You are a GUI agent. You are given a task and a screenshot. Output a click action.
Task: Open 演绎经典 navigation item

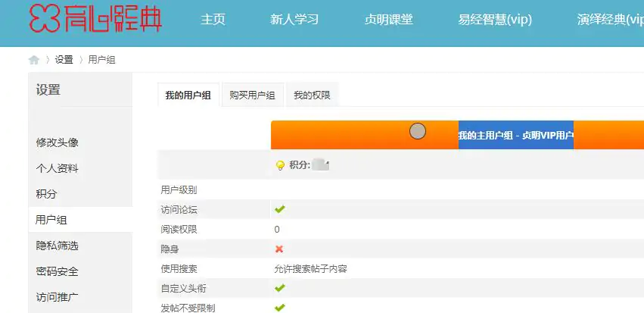pos(610,20)
